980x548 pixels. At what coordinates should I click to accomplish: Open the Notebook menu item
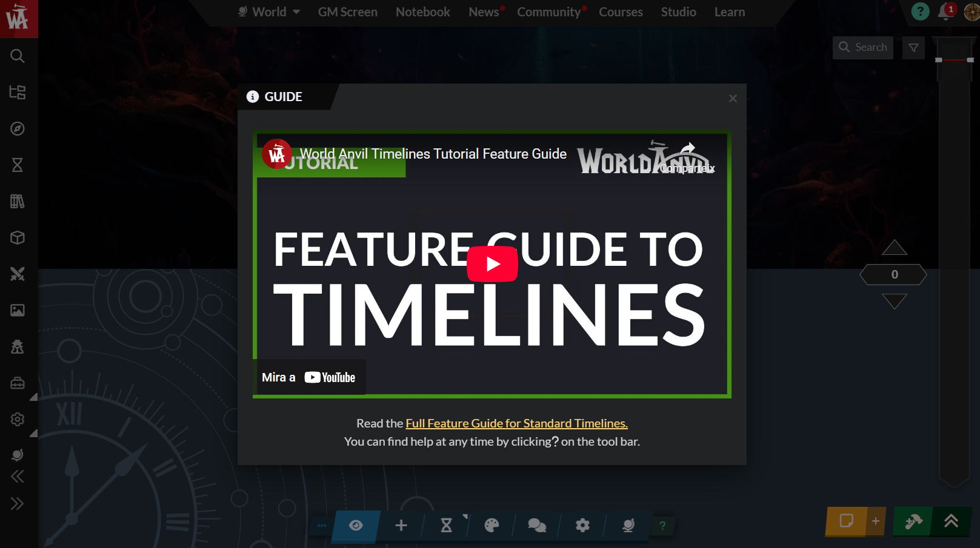(x=423, y=12)
